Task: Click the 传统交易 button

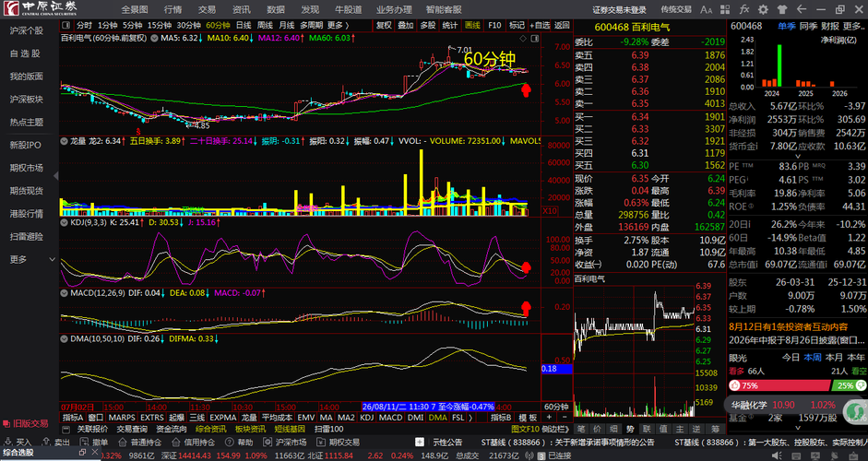Action: point(676,9)
